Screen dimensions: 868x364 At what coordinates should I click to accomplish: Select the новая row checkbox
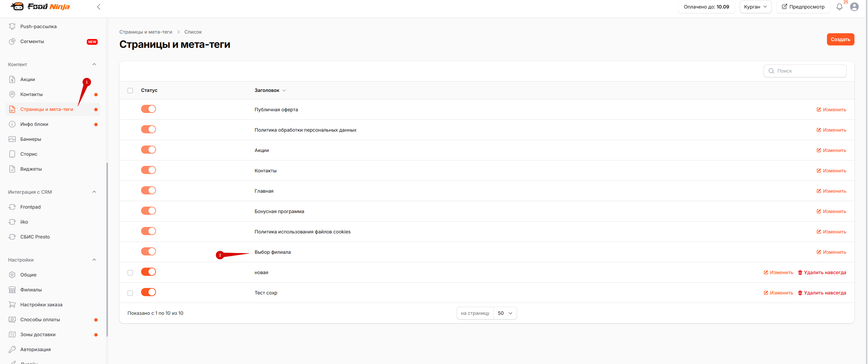pyautogui.click(x=130, y=273)
